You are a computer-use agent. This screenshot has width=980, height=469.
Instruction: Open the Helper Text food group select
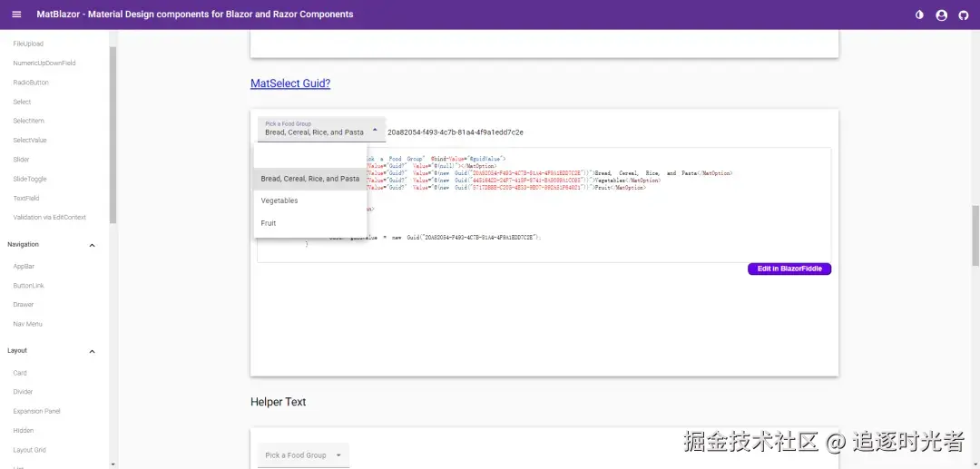pos(304,455)
